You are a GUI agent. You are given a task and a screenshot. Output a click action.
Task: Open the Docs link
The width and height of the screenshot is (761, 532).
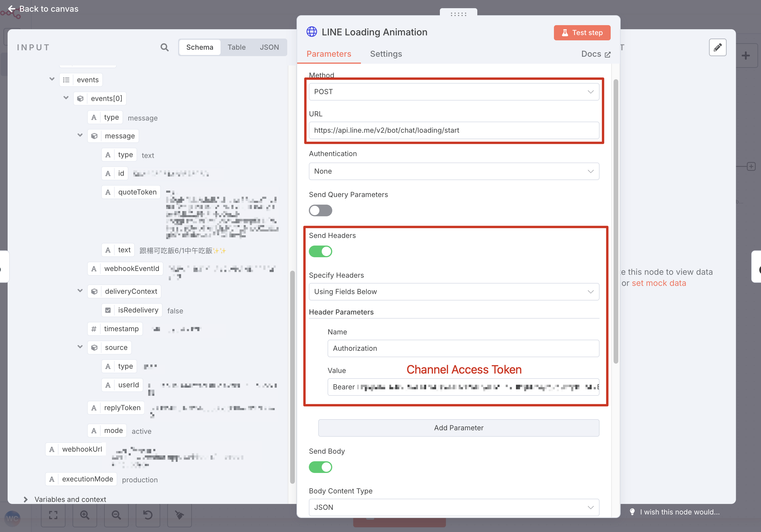point(596,54)
